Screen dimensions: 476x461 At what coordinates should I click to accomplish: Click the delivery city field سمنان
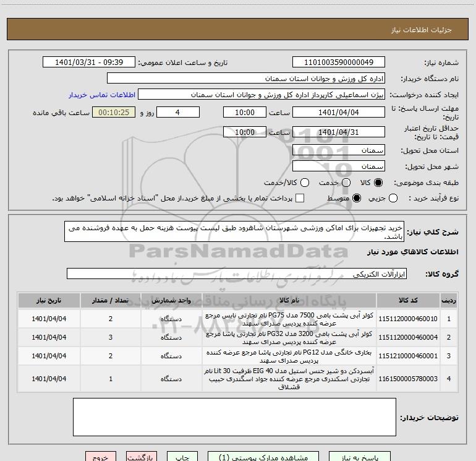coord(339,166)
